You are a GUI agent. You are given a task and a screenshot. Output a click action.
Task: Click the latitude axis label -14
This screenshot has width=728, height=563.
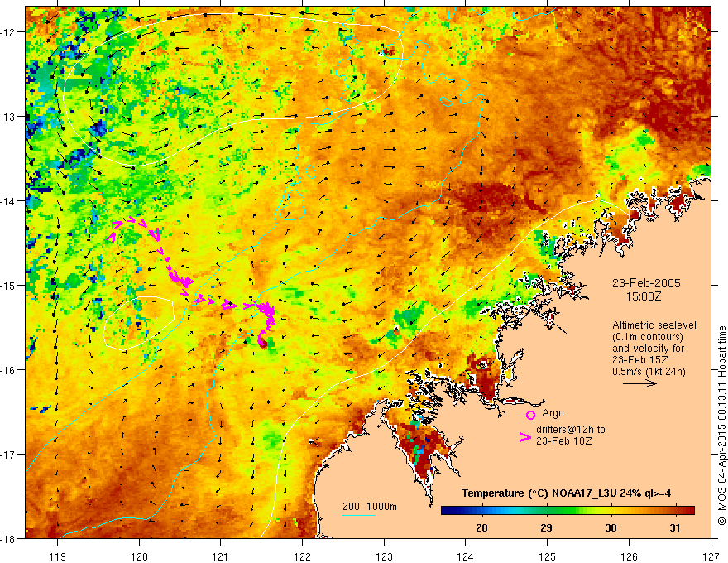(10, 201)
